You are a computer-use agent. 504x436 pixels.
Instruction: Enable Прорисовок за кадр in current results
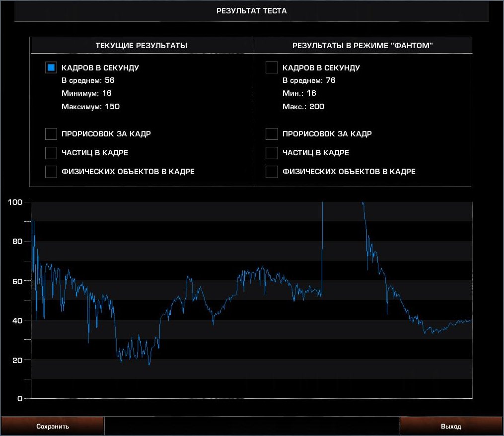coord(51,134)
